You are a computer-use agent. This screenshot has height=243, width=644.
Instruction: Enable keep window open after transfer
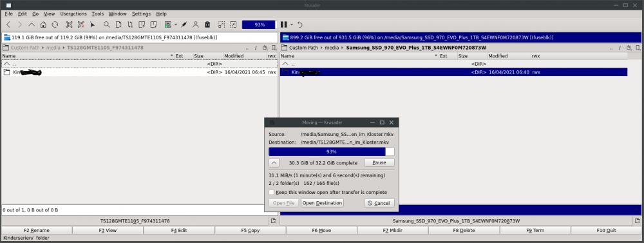tap(272, 192)
